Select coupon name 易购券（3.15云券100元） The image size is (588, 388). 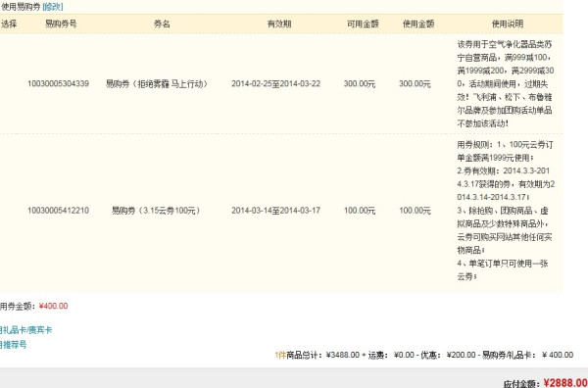156,211
